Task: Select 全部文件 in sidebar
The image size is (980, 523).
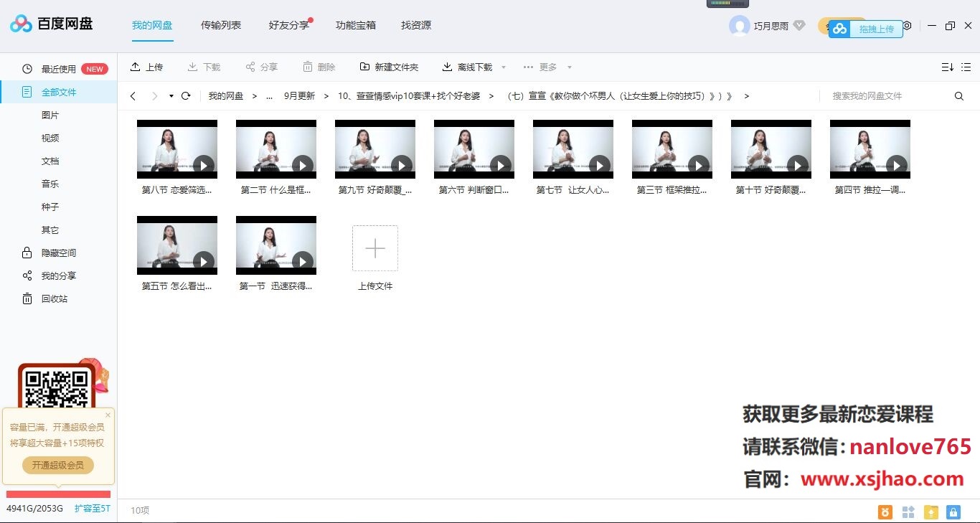Action: click(x=59, y=92)
